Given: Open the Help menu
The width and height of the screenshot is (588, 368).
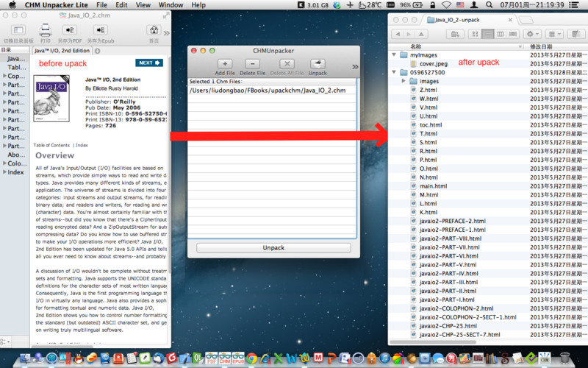Looking at the screenshot, I should point(198,5).
